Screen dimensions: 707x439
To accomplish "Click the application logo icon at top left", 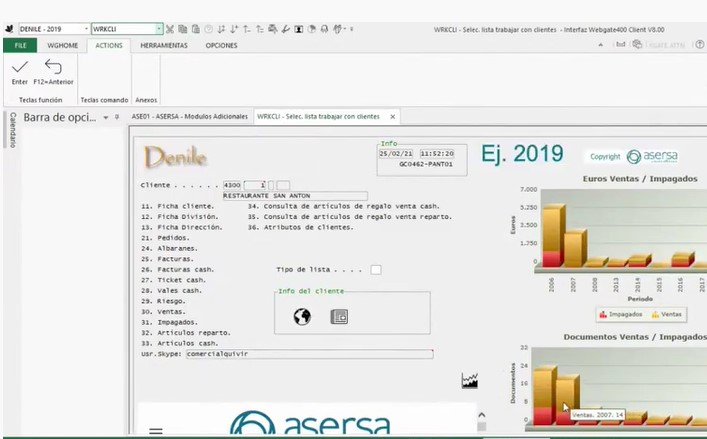I will pos(9,29).
